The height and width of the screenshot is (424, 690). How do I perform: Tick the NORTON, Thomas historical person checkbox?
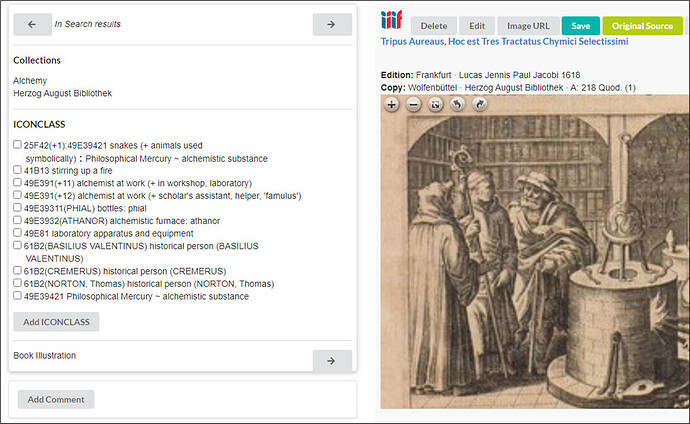[17, 283]
